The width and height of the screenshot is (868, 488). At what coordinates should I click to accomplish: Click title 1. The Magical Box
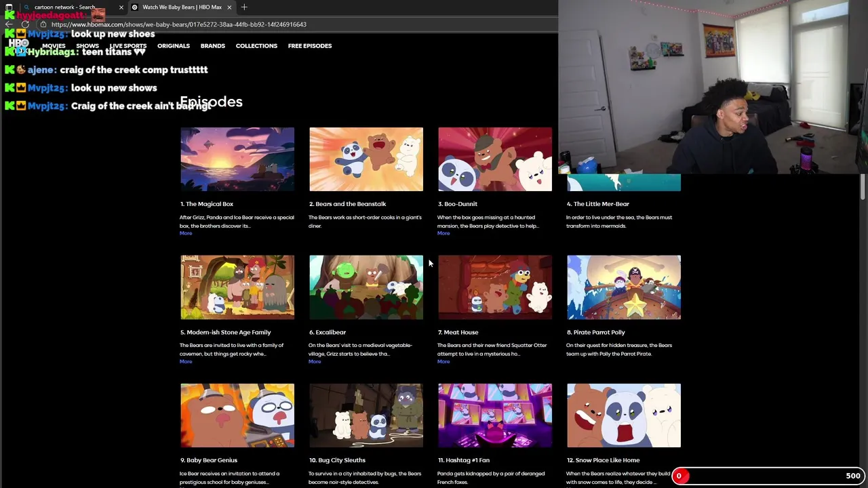click(207, 204)
